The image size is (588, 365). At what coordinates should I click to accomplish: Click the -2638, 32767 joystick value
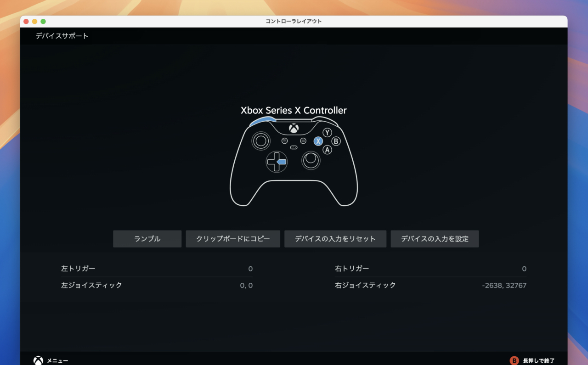pyautogui.click(x=504, y=285)
